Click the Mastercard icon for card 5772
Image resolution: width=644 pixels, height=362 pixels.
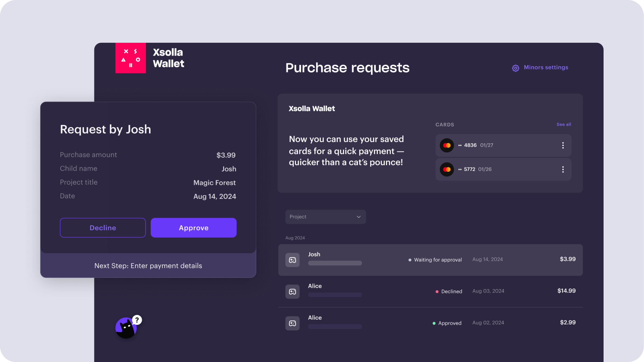(x=447, y=169)
